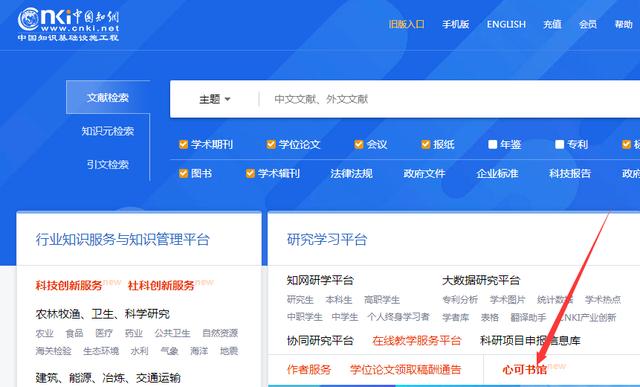Open the 生态环境 industry link

point(101,351)
